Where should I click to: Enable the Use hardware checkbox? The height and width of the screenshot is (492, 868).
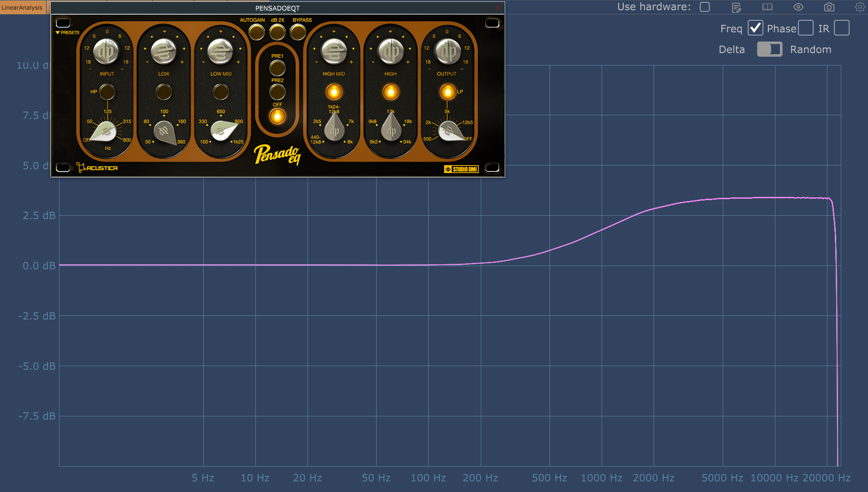pos(705,7)
